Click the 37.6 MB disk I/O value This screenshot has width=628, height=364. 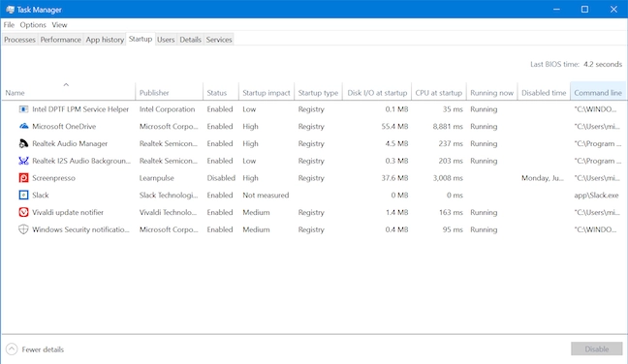[394, 178]
